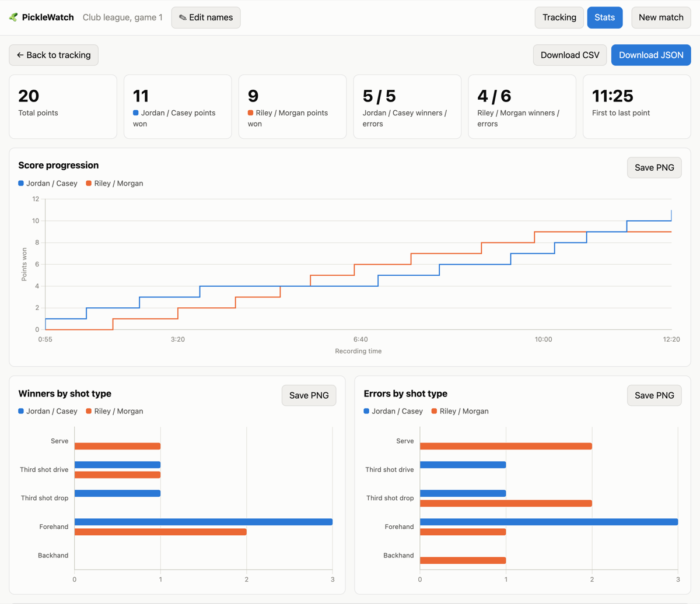Click the 6:40 time label on score chart
700x604 pixels.
[x=360, y=339]
